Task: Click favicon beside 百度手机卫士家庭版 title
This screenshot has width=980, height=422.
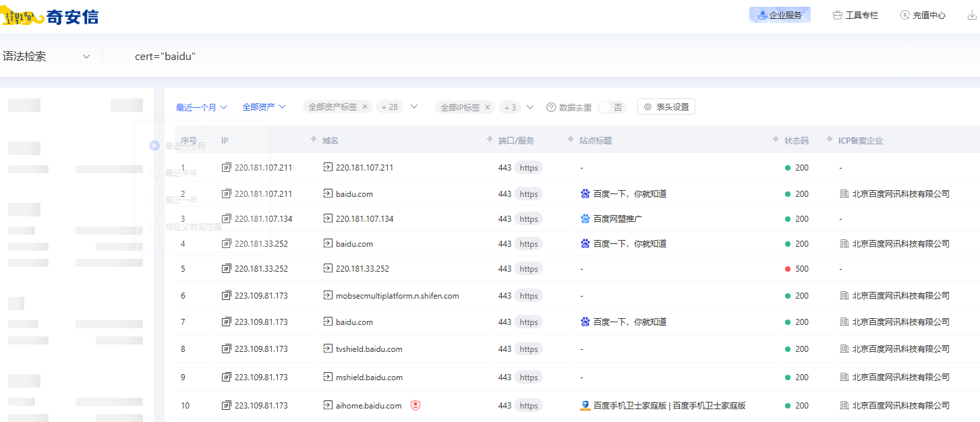Action: coord(585,405)
